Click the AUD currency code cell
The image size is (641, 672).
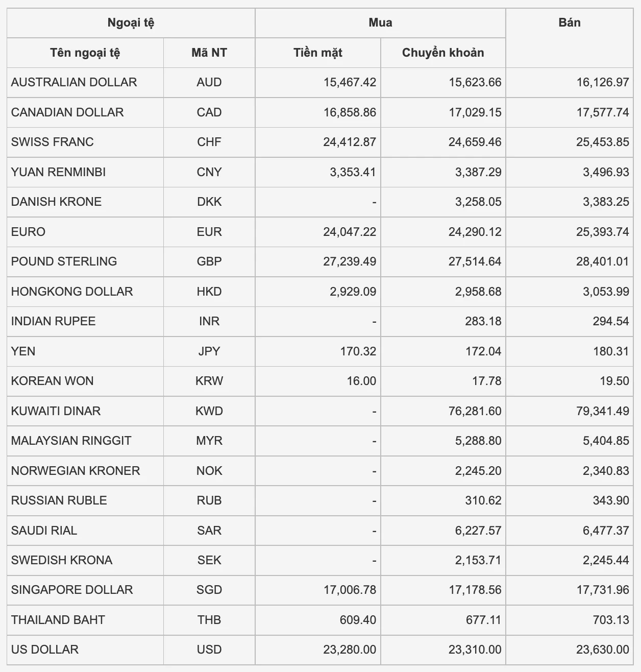[x=209, y=82]
